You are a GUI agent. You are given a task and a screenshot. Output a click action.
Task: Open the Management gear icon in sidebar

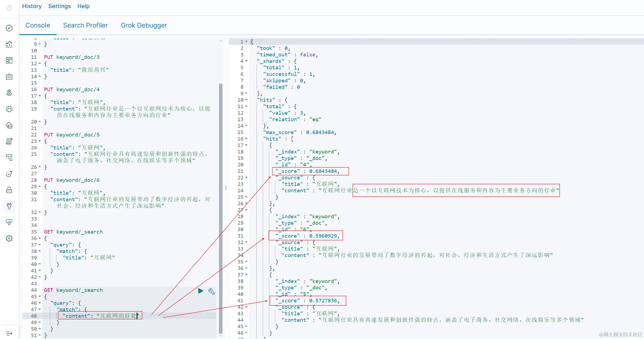tap(9, 238)
